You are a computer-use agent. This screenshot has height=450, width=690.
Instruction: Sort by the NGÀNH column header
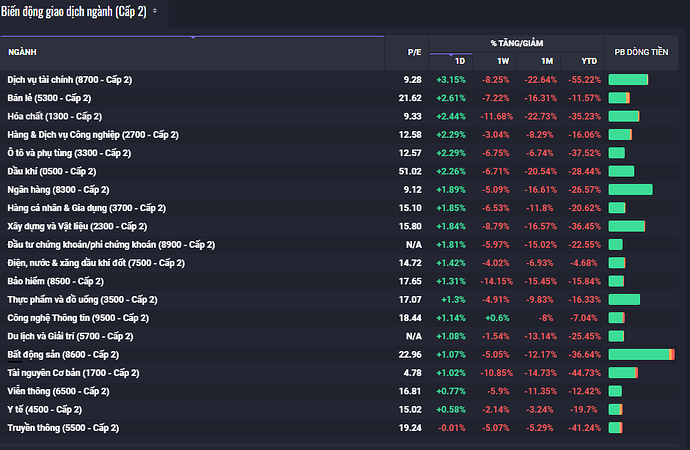[22, 51]
